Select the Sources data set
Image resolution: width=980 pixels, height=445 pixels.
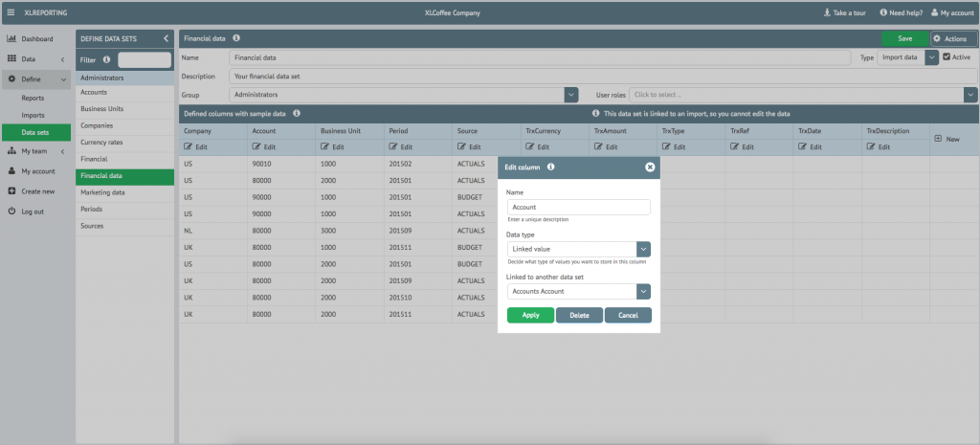(x=125, y=226)
